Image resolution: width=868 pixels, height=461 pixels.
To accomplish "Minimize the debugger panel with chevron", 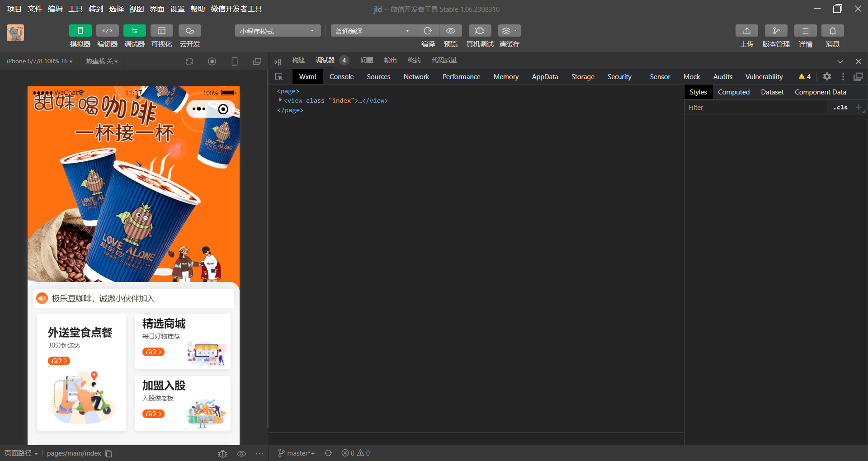I will pyautogui.click(x=840, y=61).
